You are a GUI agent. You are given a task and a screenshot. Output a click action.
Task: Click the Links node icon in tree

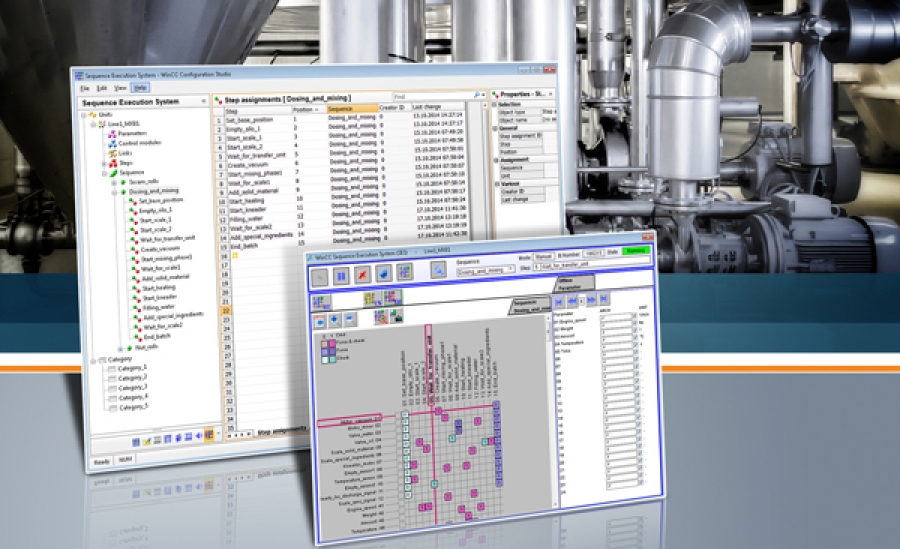(112, 152)
